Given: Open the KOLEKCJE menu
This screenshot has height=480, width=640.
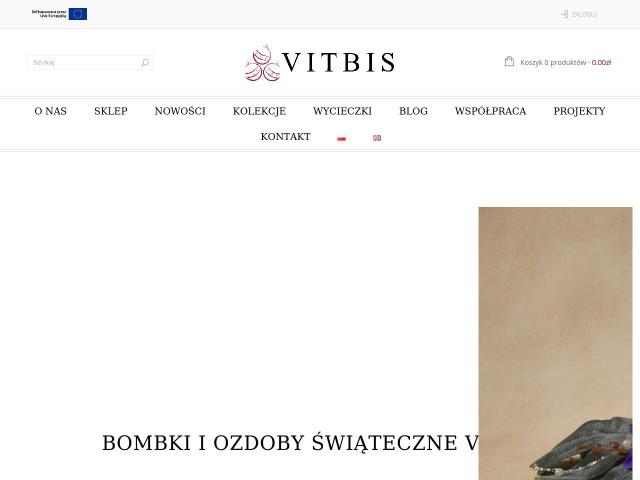Looking at the screenshot, I should [259, 111].
